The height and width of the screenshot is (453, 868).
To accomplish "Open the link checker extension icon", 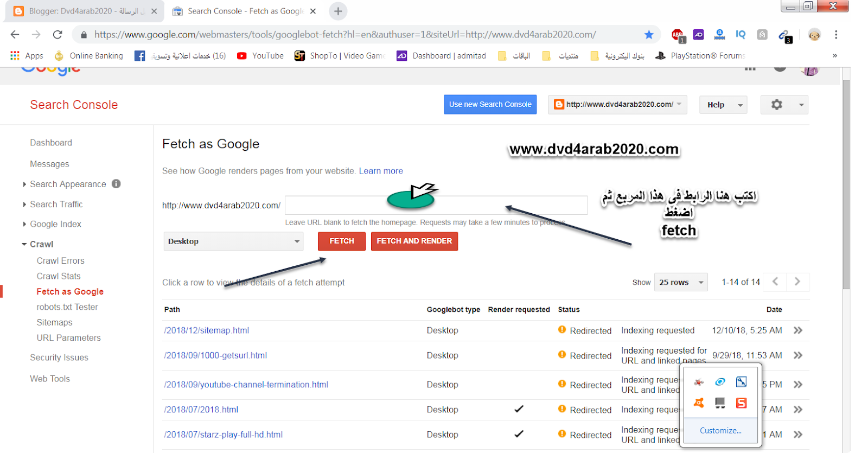I will [x=784, y=35].
